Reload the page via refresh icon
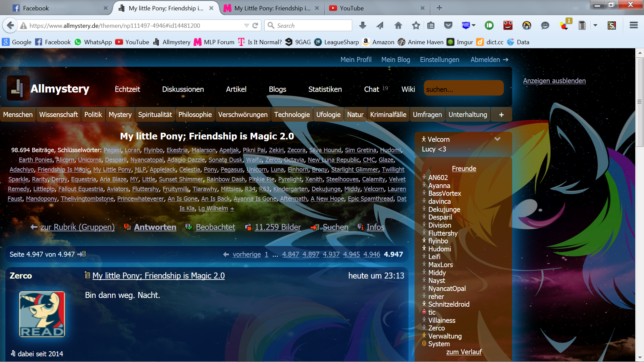This screenshot has width=644, height=362. click(255, 25)
